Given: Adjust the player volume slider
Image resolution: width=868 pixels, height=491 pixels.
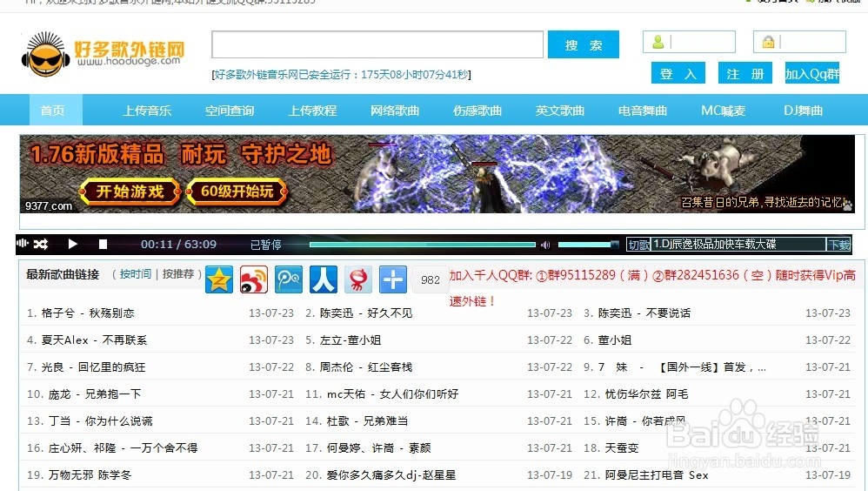Looking at the screenshot, I should (x=588, y=245).
